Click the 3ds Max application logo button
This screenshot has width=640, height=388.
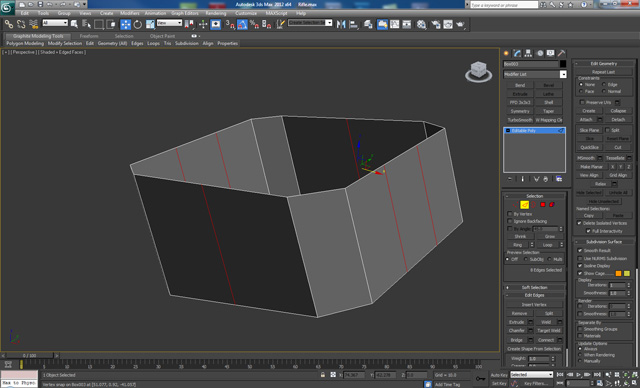(7, 8)
